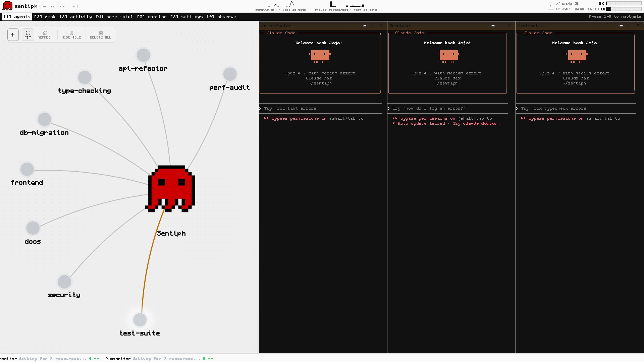Click the X before @monitor in status bar

[x=107, y=359]
